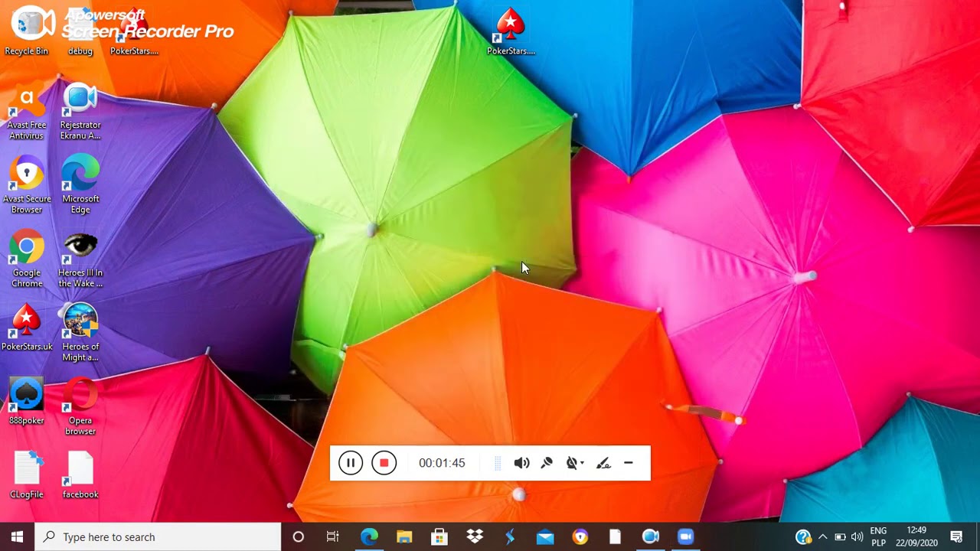This screenshot has height=551, width=980.
Task: Open the Mail app from the taskbar
Action: coord(545,537)
